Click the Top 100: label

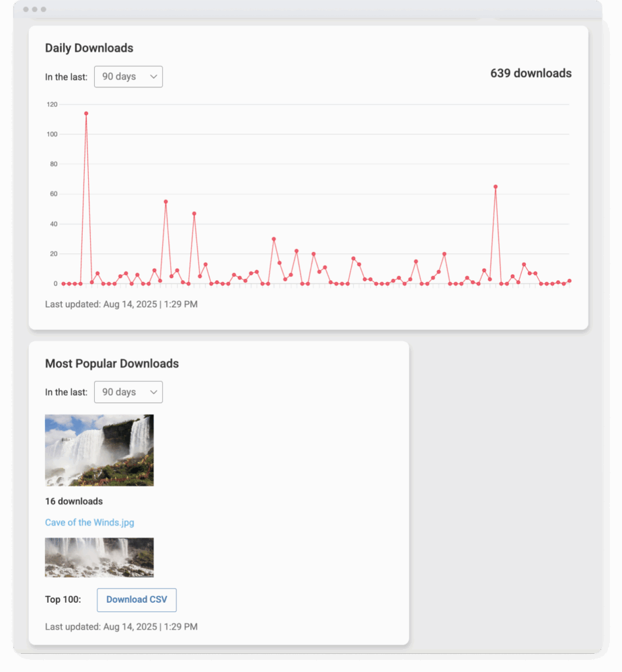click(x=63, y=599)
